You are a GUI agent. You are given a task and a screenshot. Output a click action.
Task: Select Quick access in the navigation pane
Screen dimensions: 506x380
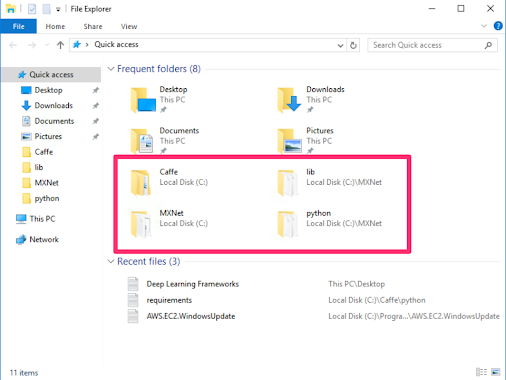(51, 75)
